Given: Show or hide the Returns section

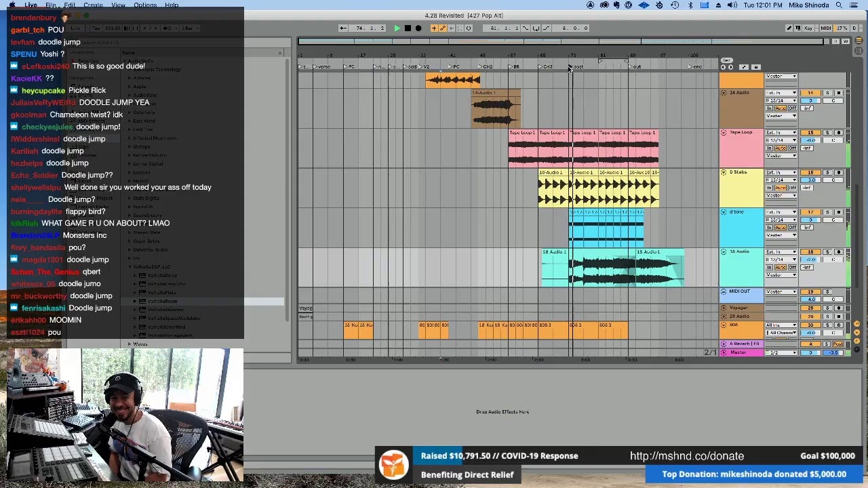Looking at the screenshot, I should pyautogui.click(x=857, y=332).
